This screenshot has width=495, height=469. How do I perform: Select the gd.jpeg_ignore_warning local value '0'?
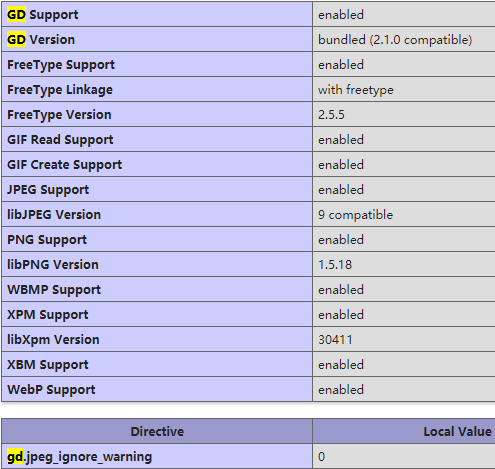coord(321,456)
